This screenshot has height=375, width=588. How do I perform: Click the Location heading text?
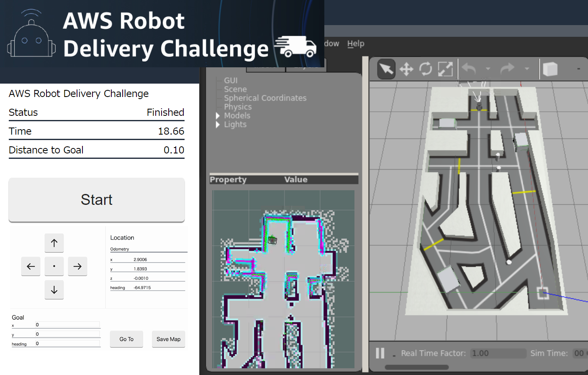pos(122,237)
